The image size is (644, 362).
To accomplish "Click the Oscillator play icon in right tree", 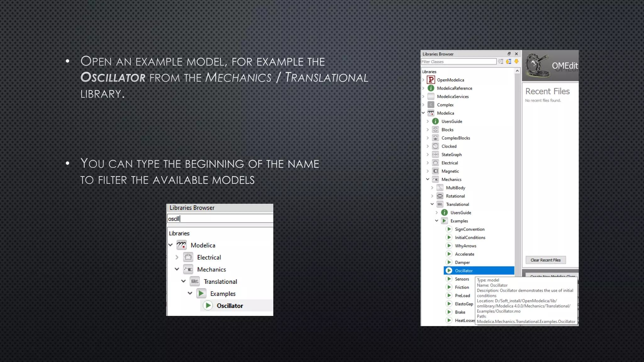I will point(449,271).
